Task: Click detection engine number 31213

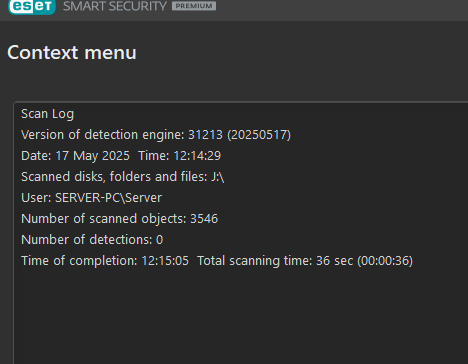Action: pos(205,135)
